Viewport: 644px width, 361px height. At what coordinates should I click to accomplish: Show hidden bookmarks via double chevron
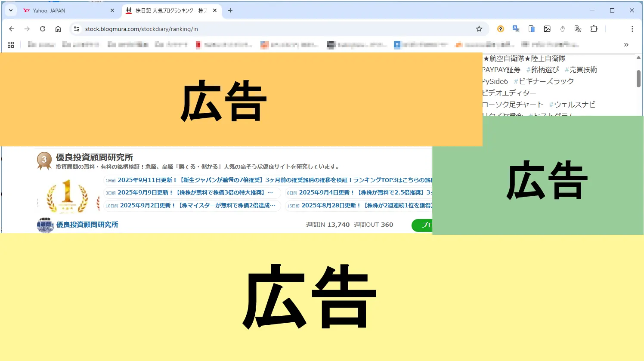tap(626, 45)
